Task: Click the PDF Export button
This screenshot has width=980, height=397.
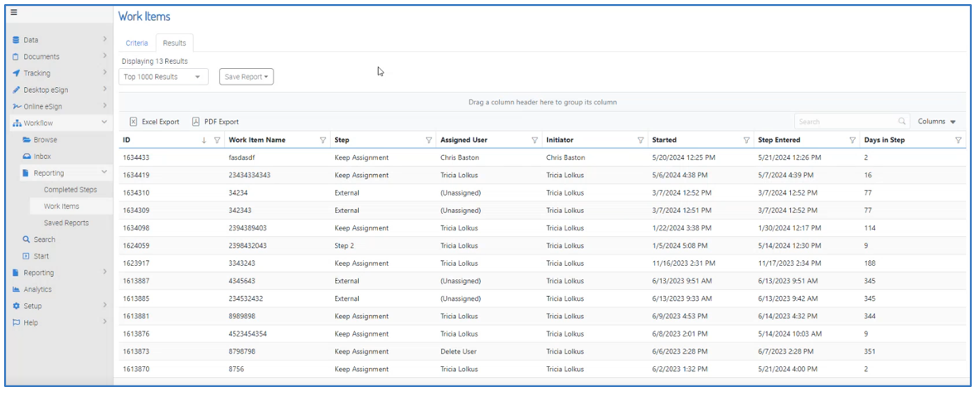Action: point(215,122)
